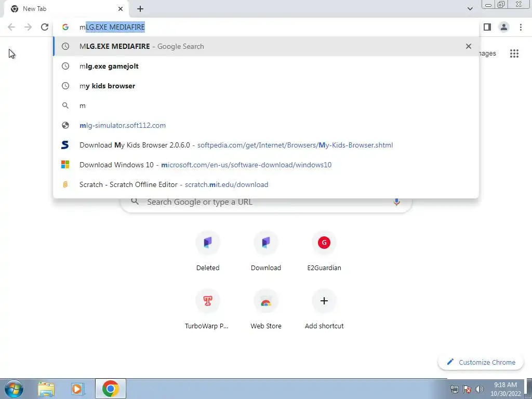
Task: Open the Google apps grid
Action: point(514,54)
